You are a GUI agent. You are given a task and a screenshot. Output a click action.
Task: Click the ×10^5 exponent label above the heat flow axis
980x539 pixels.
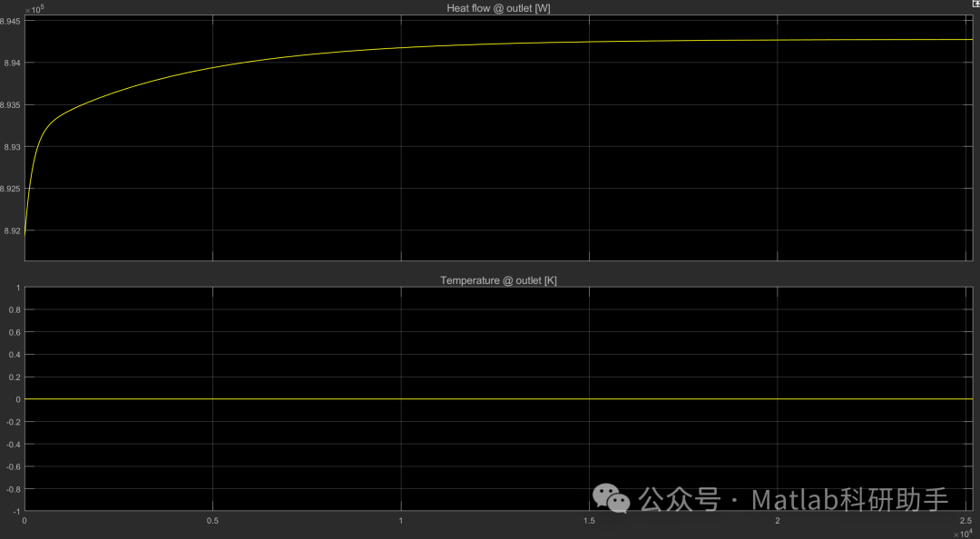point(34,9)
